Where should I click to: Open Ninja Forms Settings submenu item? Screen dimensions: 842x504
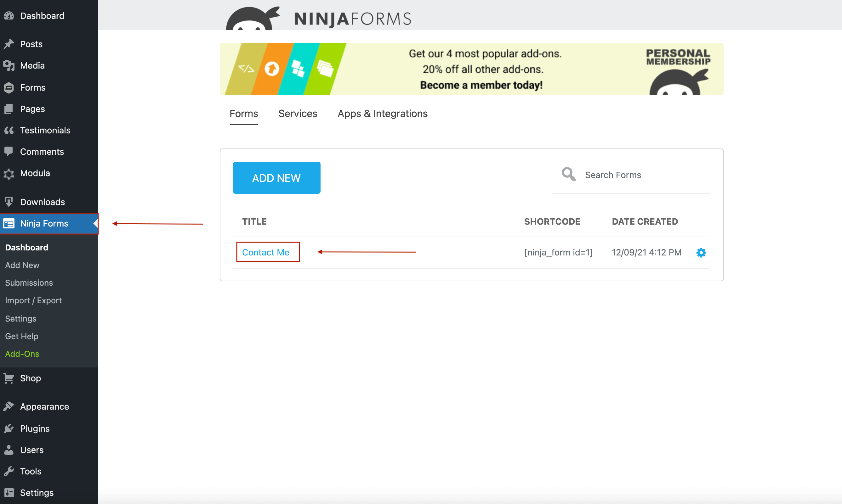pyautogui.click(x=21, y=319)
